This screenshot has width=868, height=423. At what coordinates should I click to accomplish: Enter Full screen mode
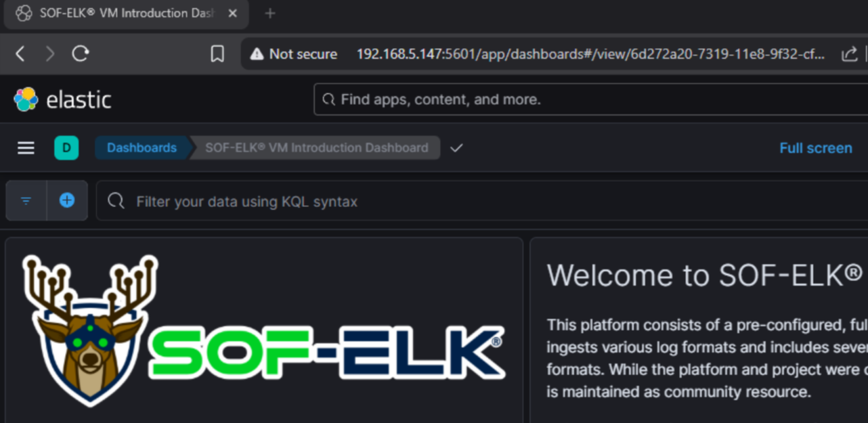tap(815, 148)
